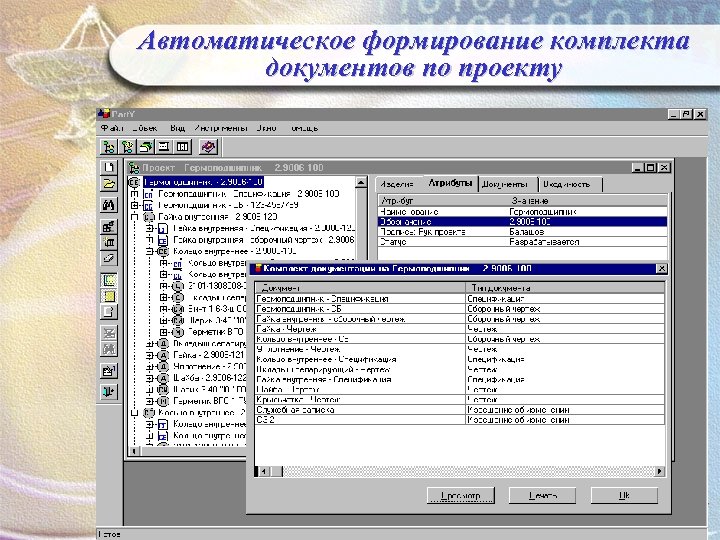Select the Гайка - Чертеж document row

click(x=460, y=329)
